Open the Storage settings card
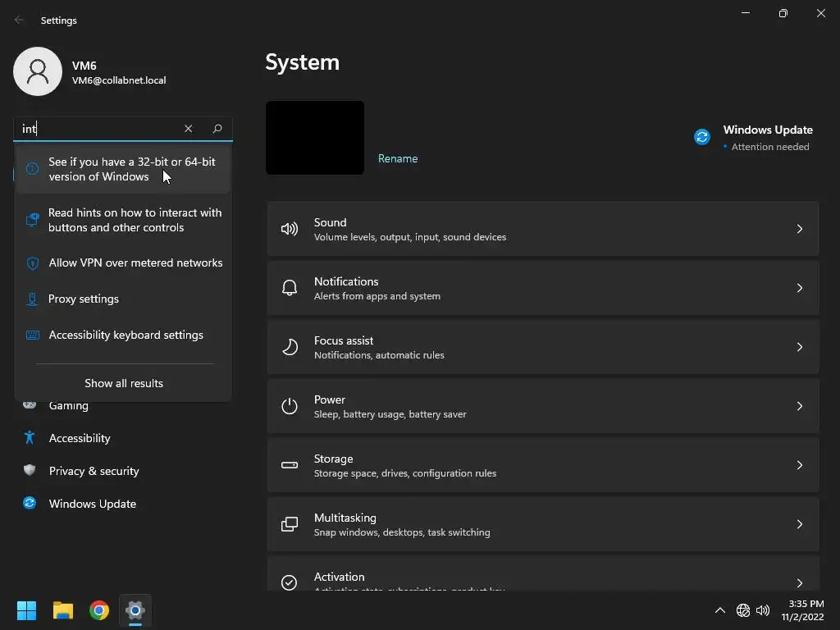Screen dimensions: 840x630 tap(543, 465)
